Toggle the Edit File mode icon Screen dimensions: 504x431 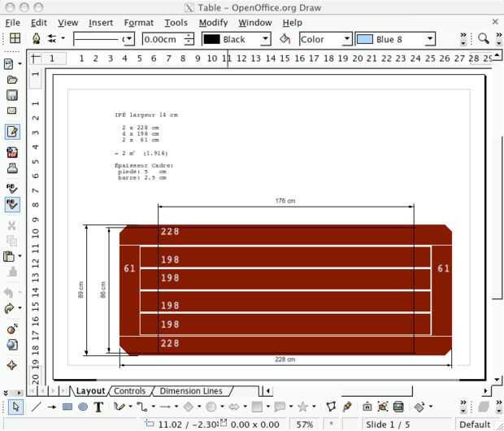click(12, 132)
